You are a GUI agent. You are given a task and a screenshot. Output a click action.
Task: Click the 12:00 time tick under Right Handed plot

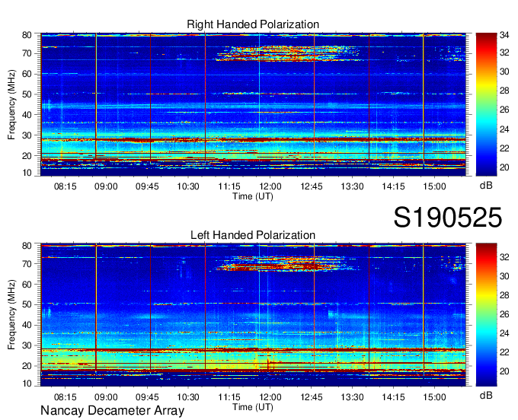[x=270, y=186]
